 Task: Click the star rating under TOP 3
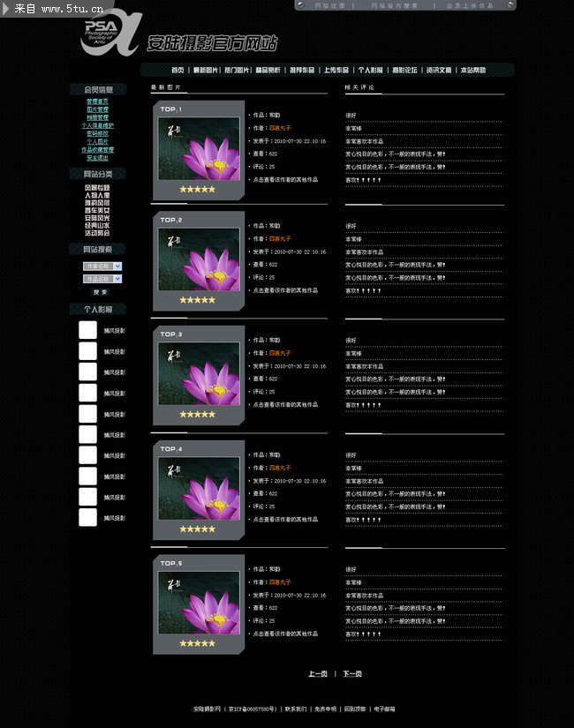[x=197, y=414]
